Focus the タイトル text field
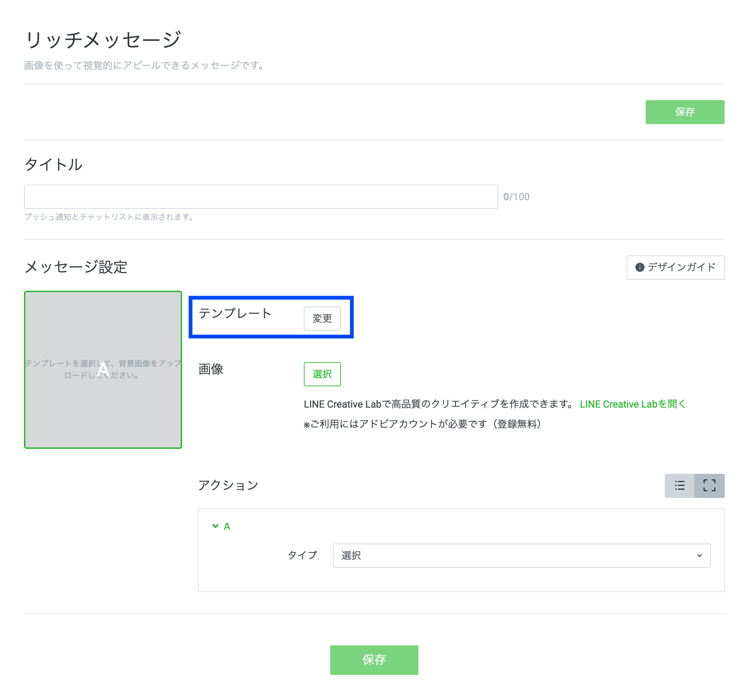The height and width of the screenshot is (700, 749). coord(261,197)
